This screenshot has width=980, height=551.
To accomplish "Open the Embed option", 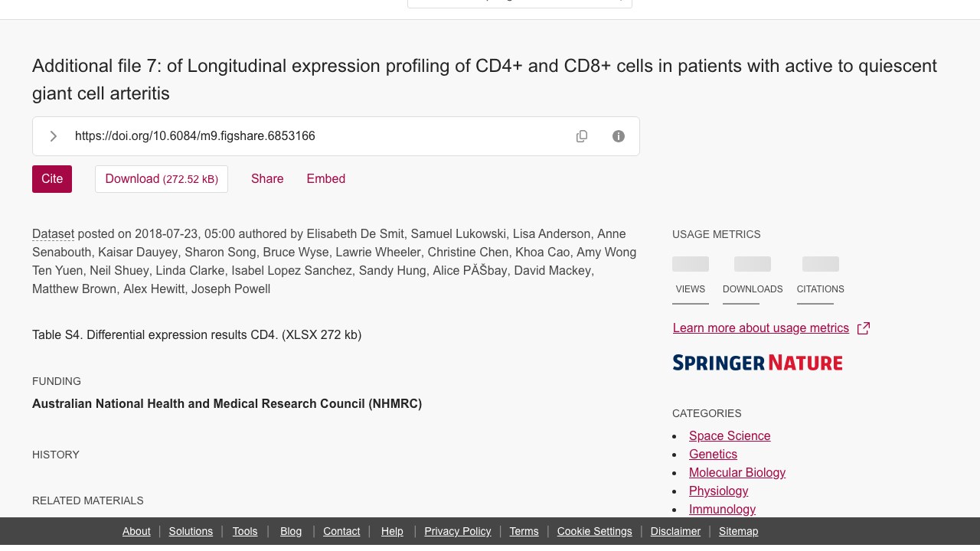I will click(x=326, y=179).
